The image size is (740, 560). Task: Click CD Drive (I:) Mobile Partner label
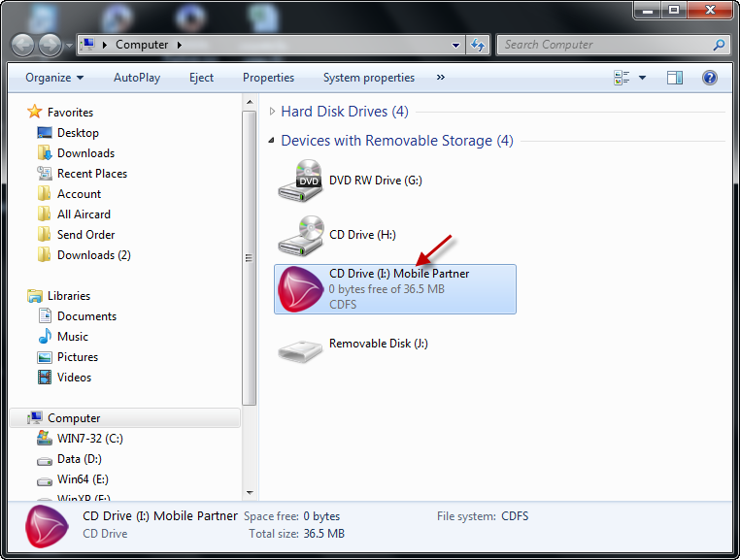click(399, 274)
